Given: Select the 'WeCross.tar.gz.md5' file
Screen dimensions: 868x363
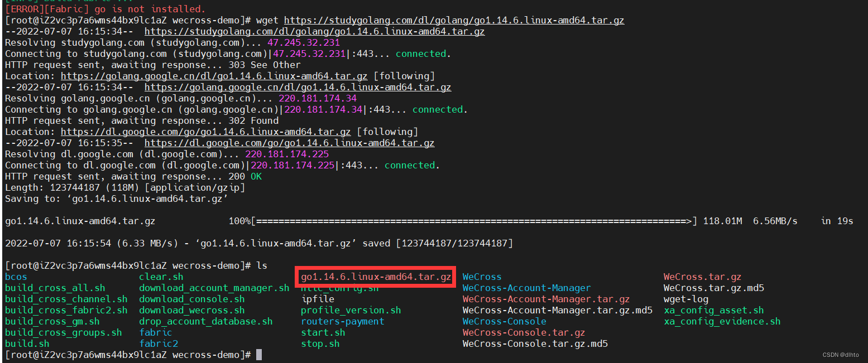Looking at the screenshot, I should click(x=714, y=288).
